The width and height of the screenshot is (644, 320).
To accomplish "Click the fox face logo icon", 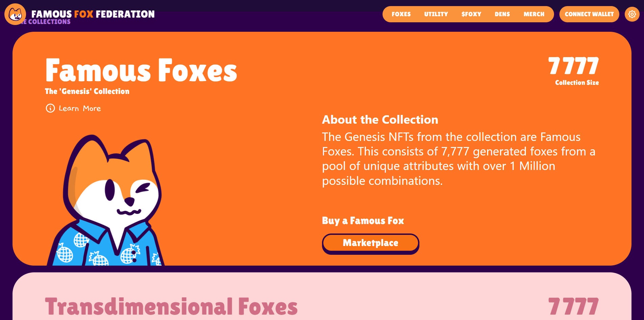I will coord(15,14).
